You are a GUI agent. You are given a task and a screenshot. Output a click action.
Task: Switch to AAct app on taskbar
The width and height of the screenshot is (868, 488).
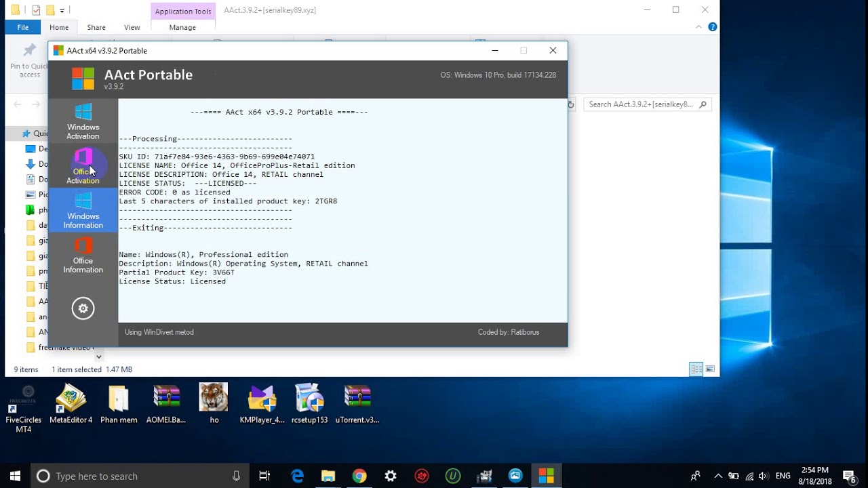tap(546, 476)
